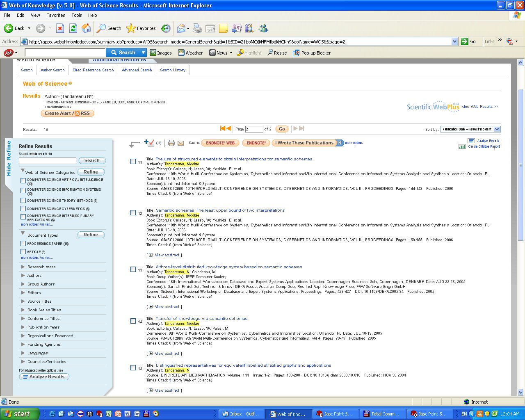The width and height of the screenshot is (525, 420).
Task: Click the green Go arrow icon
Action: (465, 41)
